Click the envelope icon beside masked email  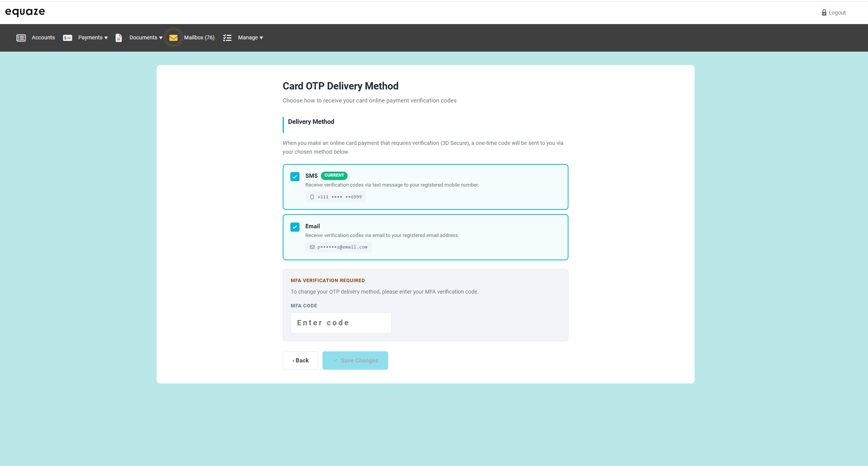(312, 247)
